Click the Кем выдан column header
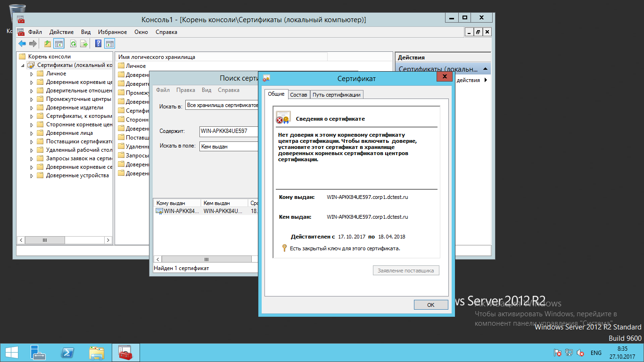This screenshot has height=362, width=644. point(224,203)
